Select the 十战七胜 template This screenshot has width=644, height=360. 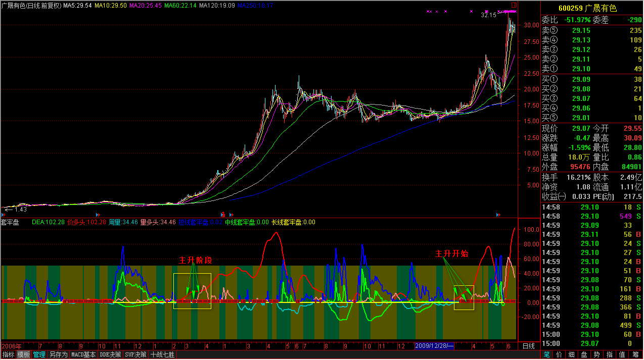click(x=162, y=354)
